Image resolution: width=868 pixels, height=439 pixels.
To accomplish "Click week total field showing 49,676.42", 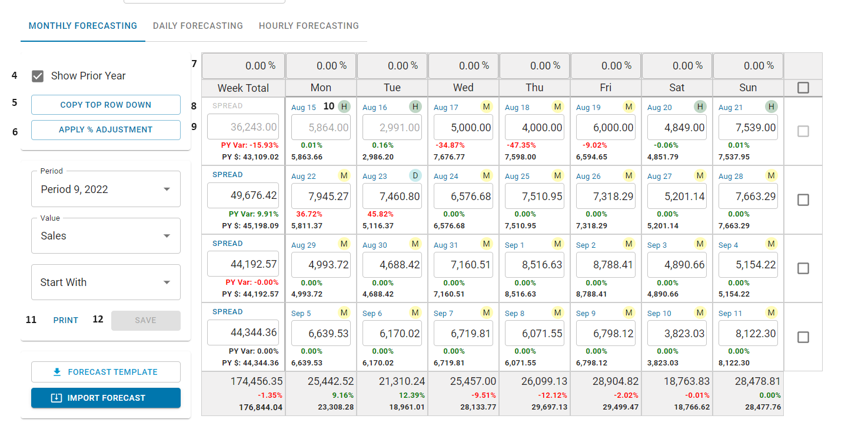I will (x=243, y=196).
